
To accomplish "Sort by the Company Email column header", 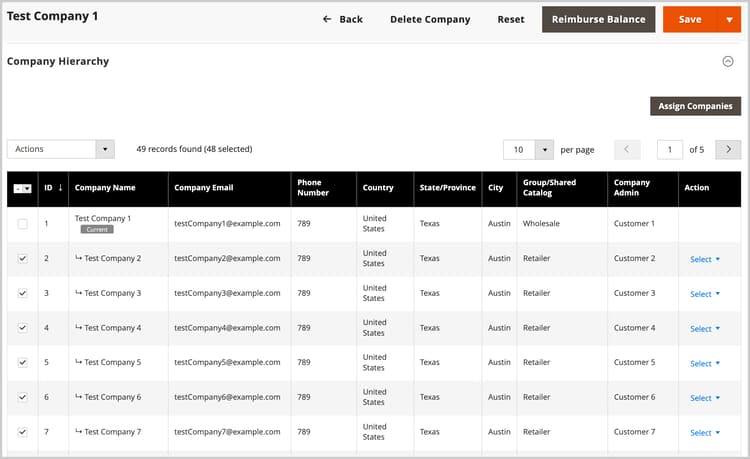I will point(206,187).
